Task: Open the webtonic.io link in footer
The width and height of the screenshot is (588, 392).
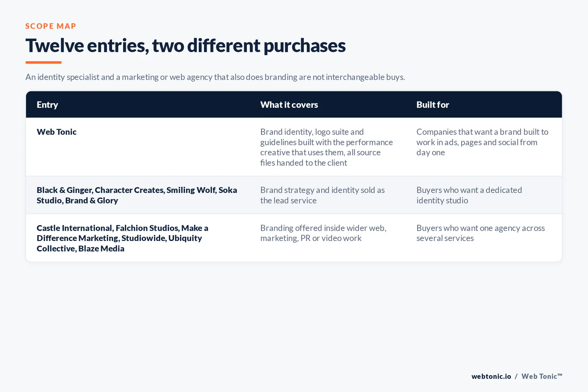Action: coord(491,376)
